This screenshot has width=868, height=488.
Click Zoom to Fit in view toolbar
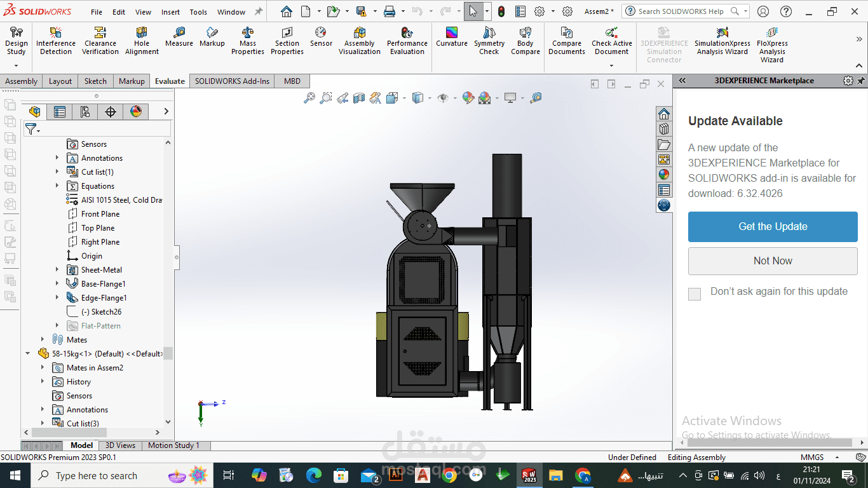(x=309, y=98)
